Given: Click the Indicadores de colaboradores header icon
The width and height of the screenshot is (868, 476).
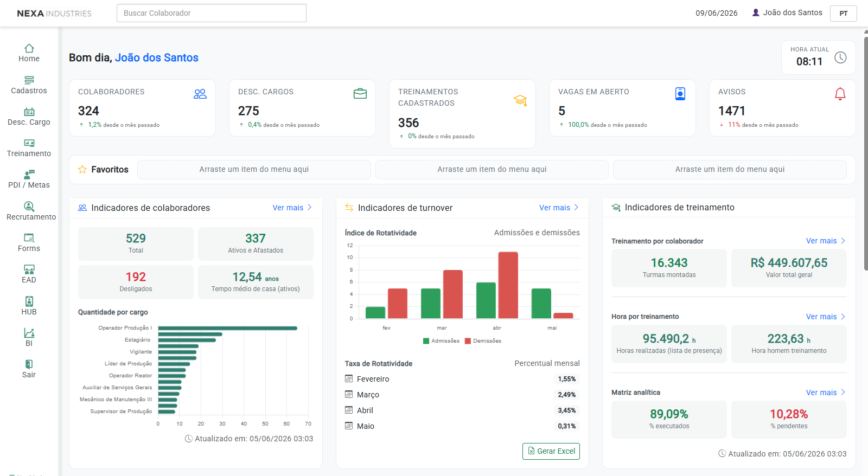Looking at the screenshot, I should pyautogui.click(x=82, y=208).
